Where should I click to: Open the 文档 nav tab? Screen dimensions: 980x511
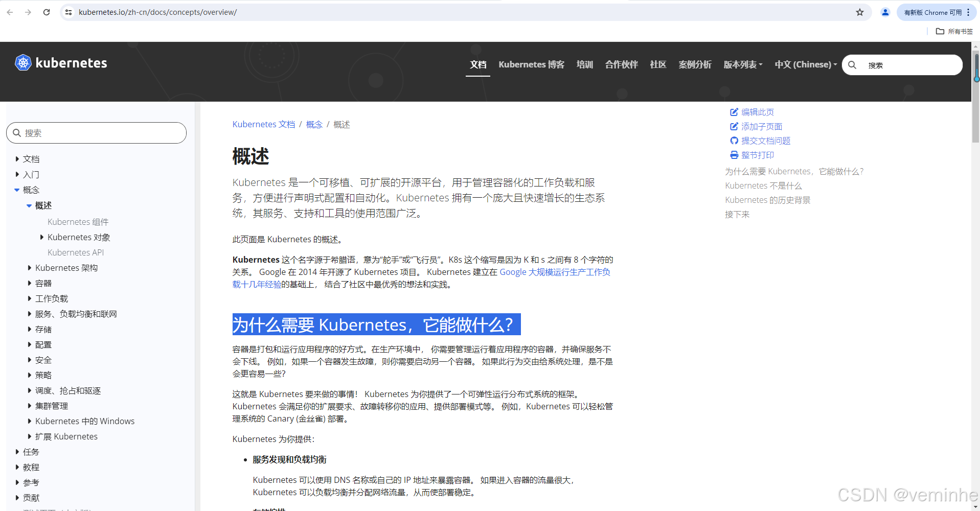coord(478,64)
